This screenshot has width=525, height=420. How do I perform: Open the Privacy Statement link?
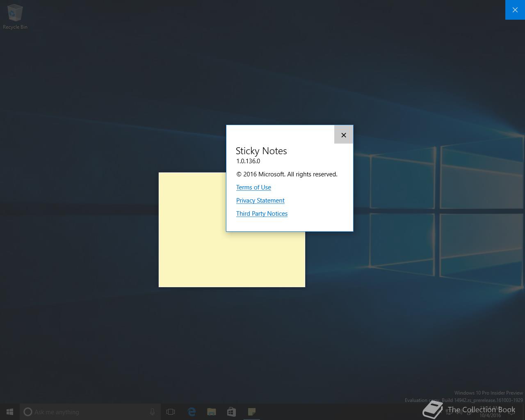pos(260,201)
